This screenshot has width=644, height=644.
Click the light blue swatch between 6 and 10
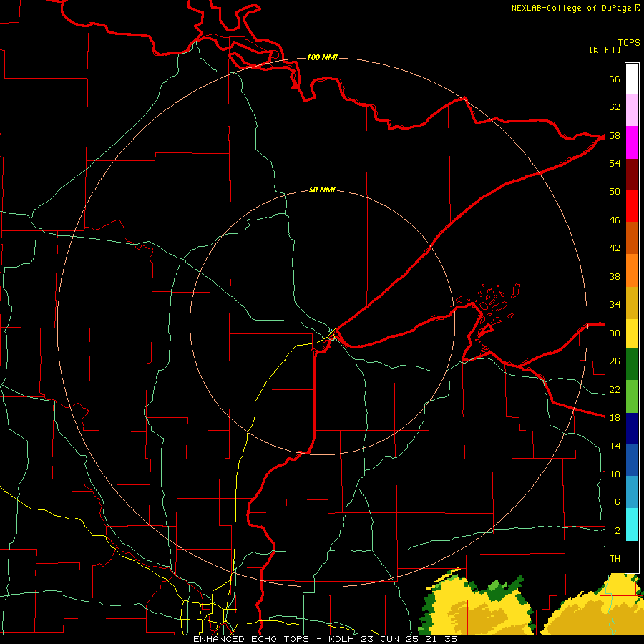click(632, 492)
